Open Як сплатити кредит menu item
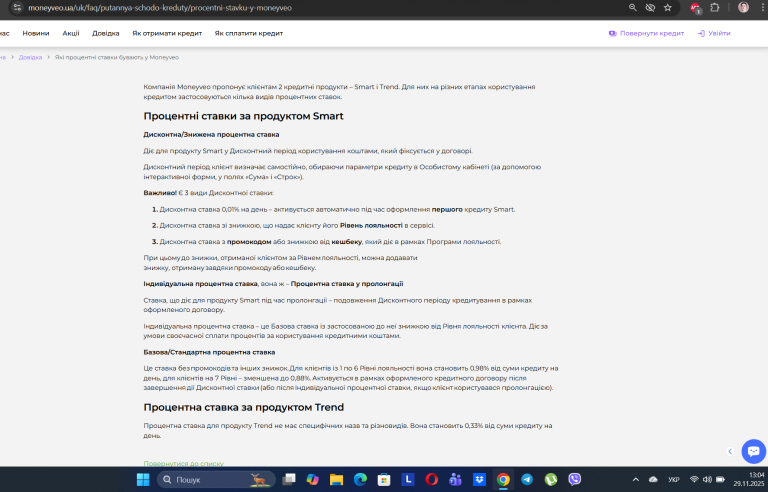 click(x=249, y=33)
